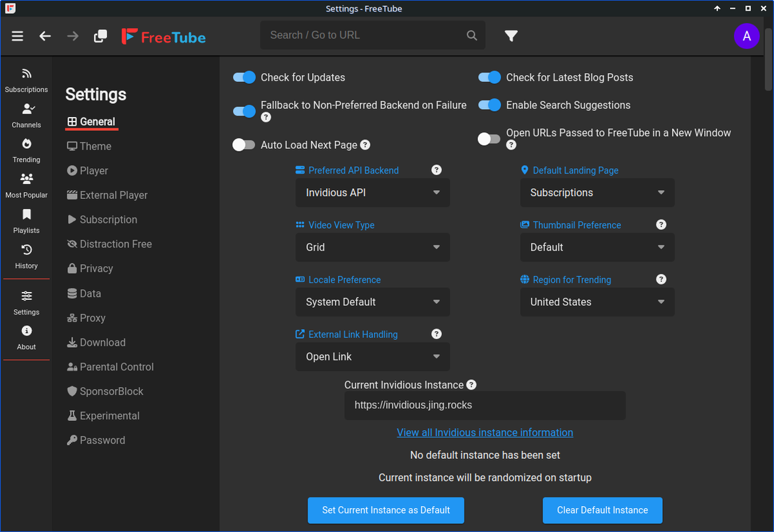Open the profile avatar A
This screenshot has width=774, height=532.
(x=746, y=36)
